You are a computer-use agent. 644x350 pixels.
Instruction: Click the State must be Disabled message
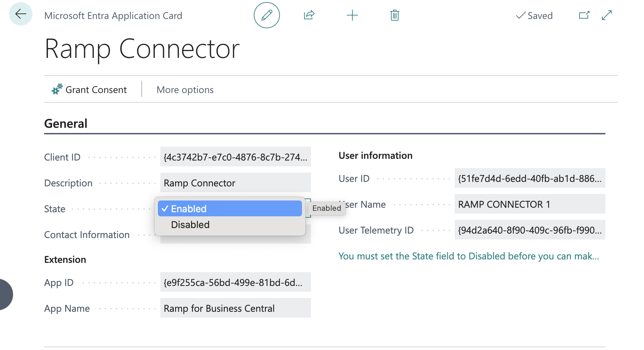[x=469, y=256]
